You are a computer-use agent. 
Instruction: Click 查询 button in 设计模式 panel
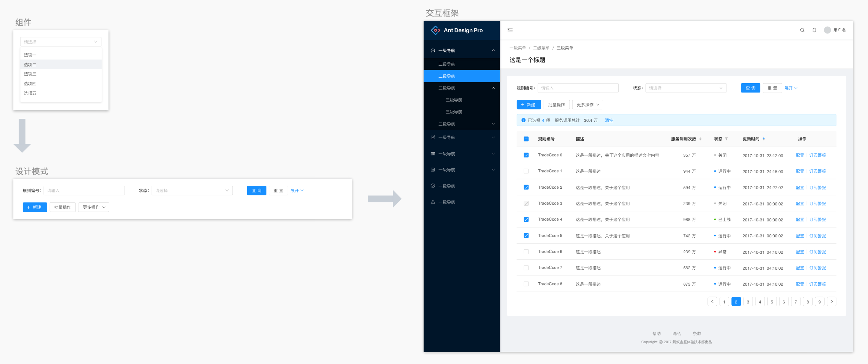[257, 191]
